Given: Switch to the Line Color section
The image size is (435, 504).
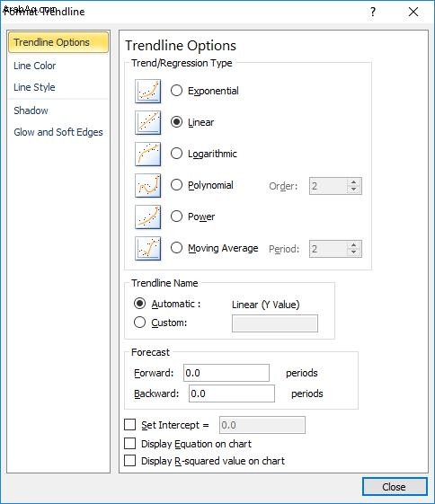Looking at the screenshot, I should [x=35, y=66].
